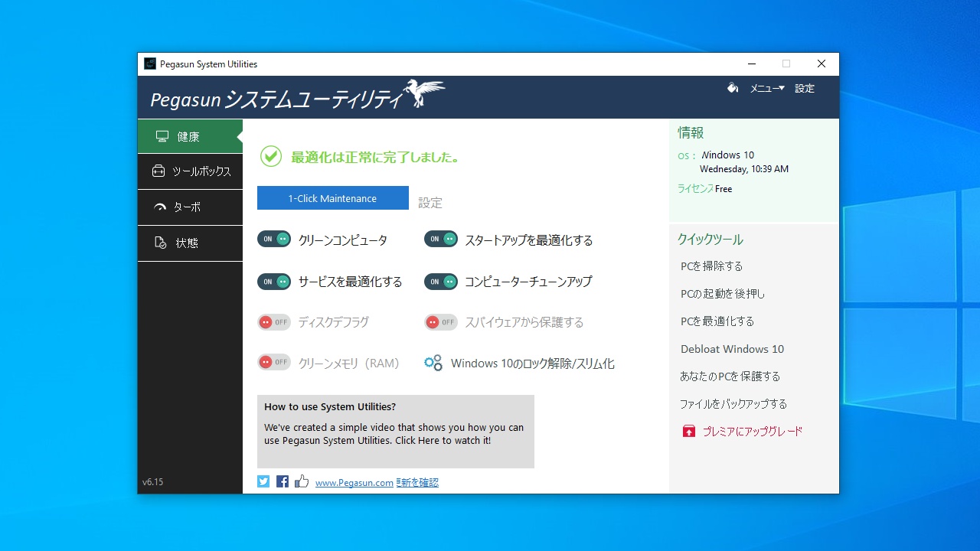This screenshot has height=551, width=980.
Task: Toggle off クリーンコンピュータ switch
Action: (274, 239)
